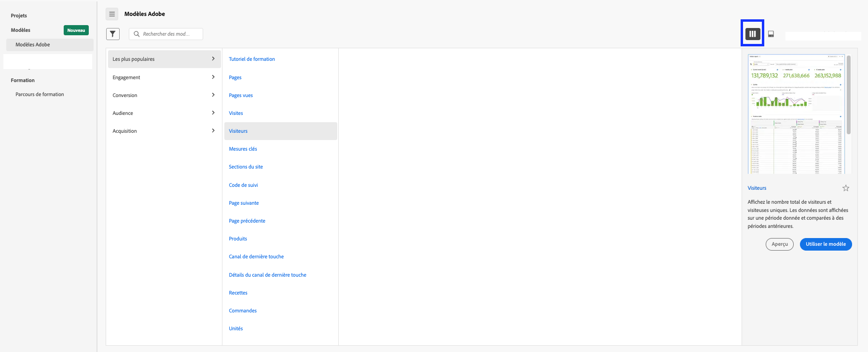
Task: Click the Visiteurs template preview thumbnail
Action: [796, 114]
